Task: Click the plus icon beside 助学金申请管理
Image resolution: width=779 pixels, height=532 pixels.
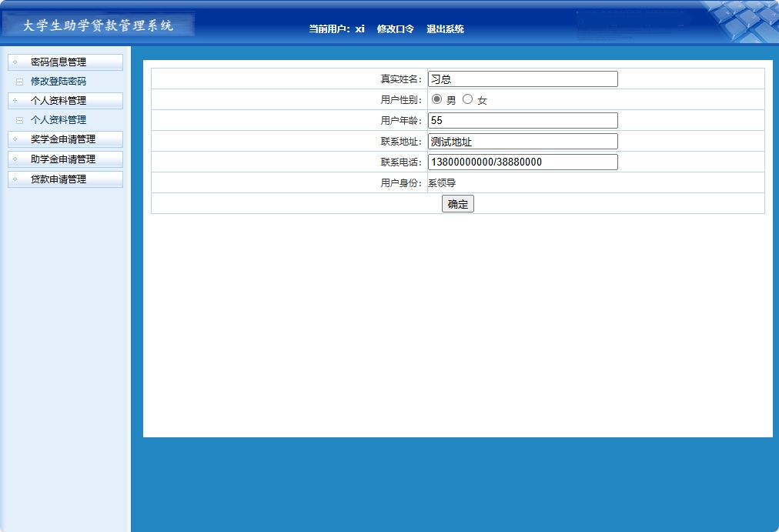Action: click(x=14, y=159)
